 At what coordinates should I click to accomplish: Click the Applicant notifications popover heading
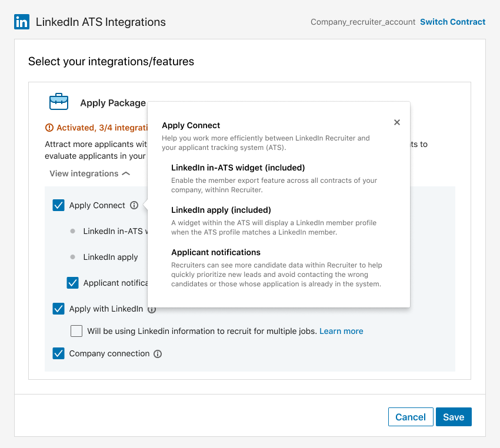(x=216, y=252)
